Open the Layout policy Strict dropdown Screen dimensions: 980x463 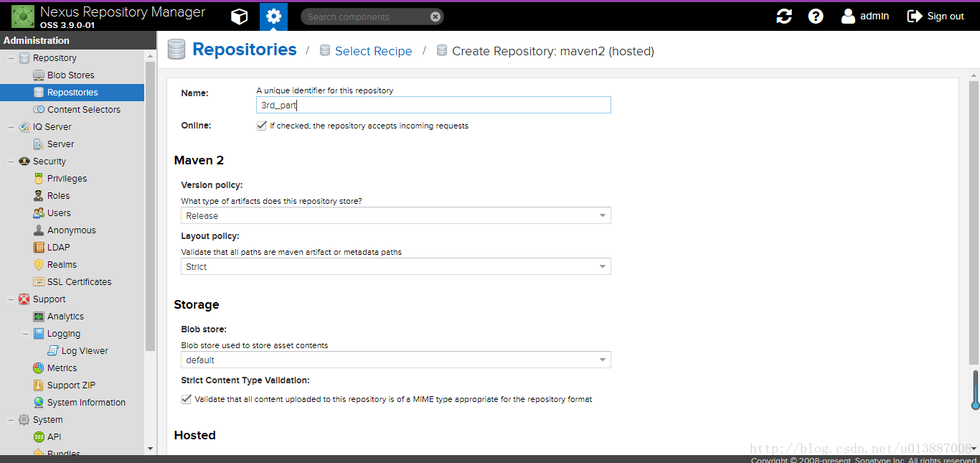[x=396, y=266]
